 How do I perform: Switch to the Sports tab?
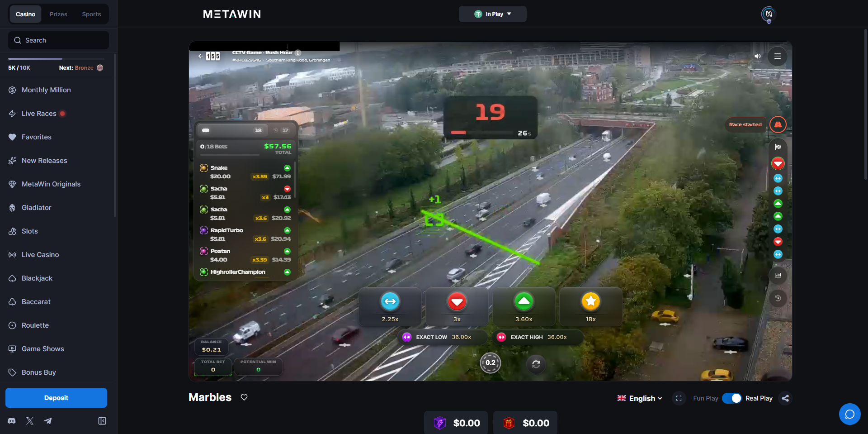click(91, 14)
